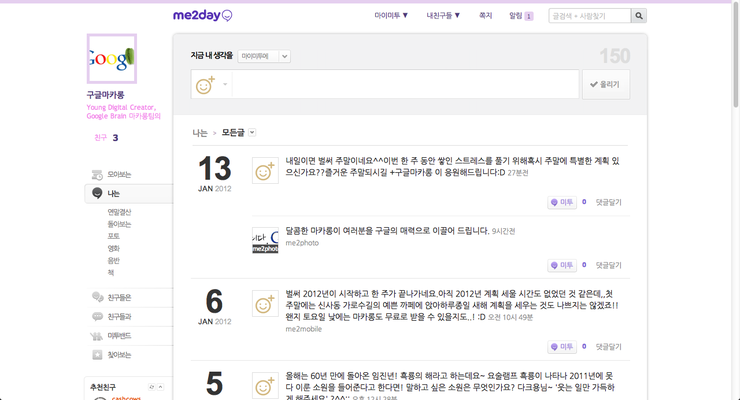Click the smiley emoticon picker in post box
The width and height of the screenshot is (740, 400).
point(205,86)
